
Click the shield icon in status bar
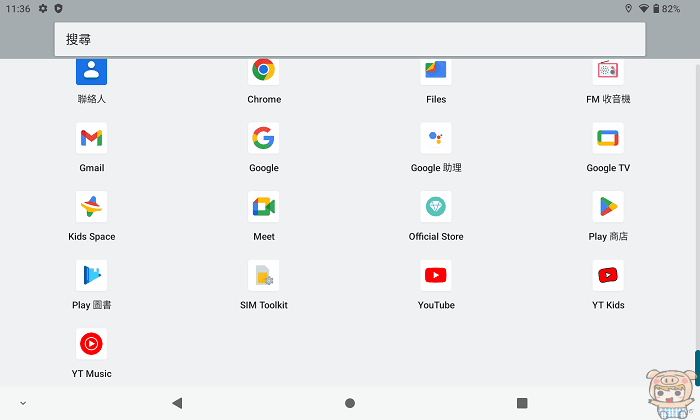coord(58,8)
